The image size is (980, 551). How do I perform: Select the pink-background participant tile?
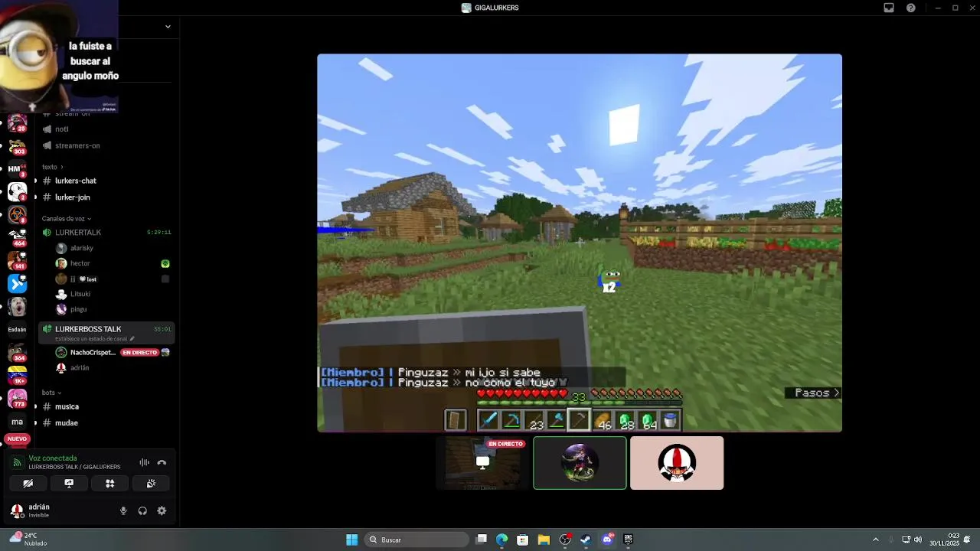pyautogui.click(x=677, y=463)
